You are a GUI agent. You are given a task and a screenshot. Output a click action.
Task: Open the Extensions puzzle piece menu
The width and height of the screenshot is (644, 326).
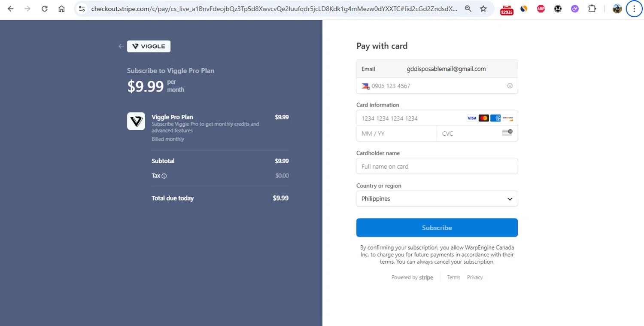coord(592,9)
